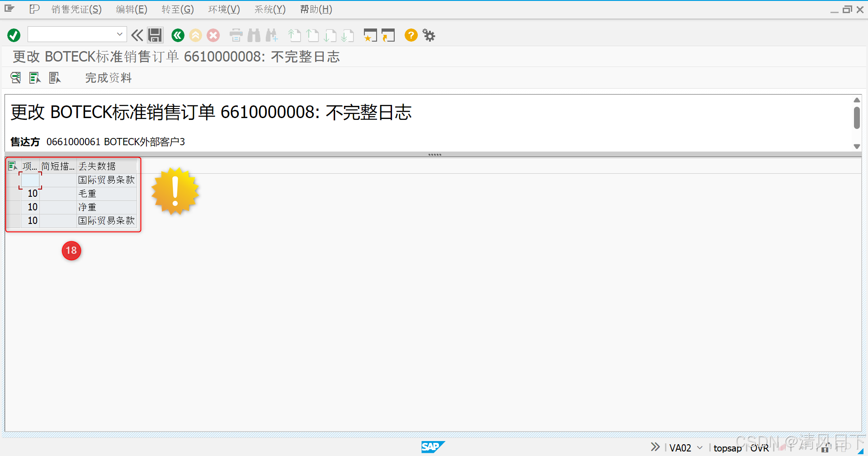Click the header panel scrollbar thumb
868x456 pixels.
tap(856, 118)
